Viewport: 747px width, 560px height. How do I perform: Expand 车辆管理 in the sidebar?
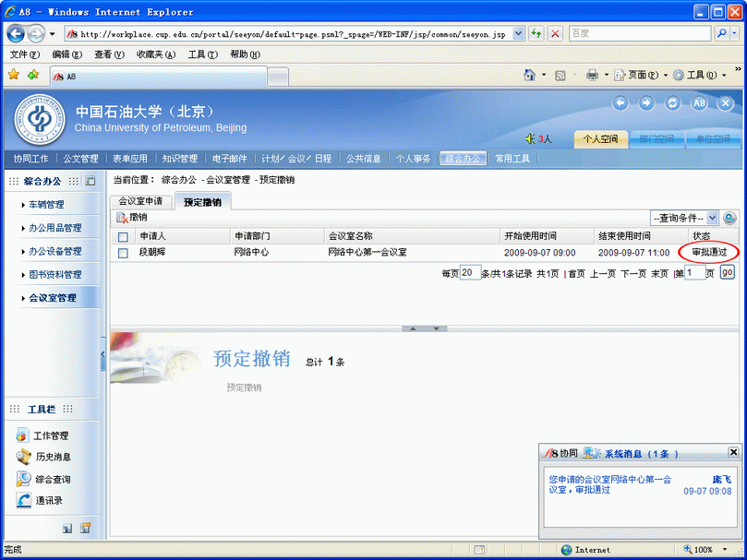(x=46, y=205)
